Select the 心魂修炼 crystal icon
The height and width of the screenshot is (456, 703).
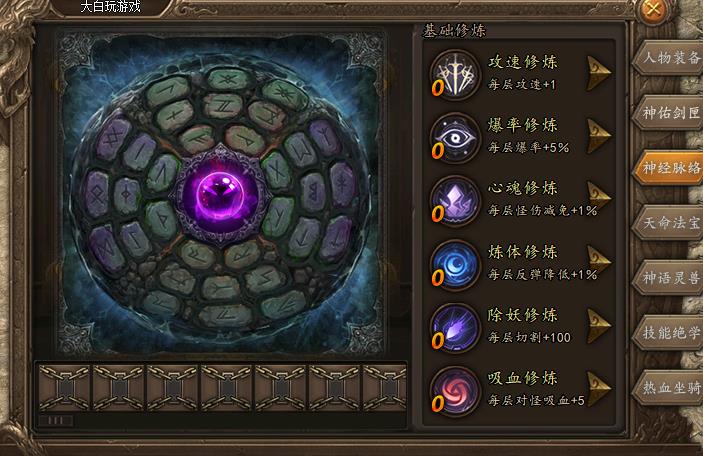(455, 201)
